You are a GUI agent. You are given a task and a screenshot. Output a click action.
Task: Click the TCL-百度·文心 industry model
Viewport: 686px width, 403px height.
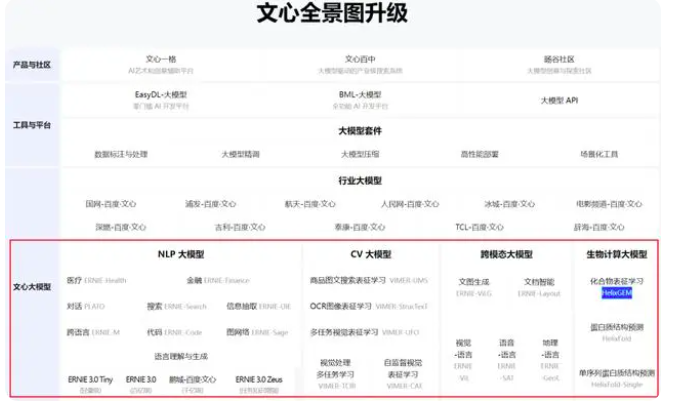480,227
